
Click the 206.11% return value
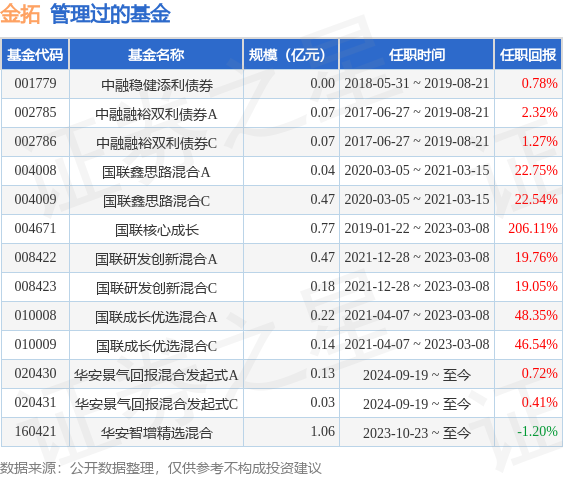coord(533,228)
